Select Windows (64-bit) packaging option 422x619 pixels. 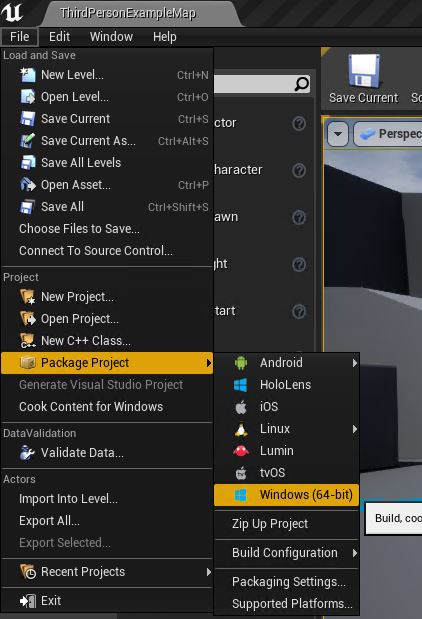point(287,495)
